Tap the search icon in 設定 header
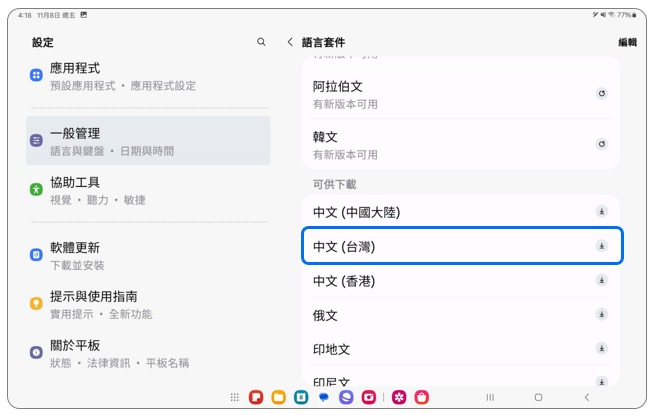 (x=261, y=42)
